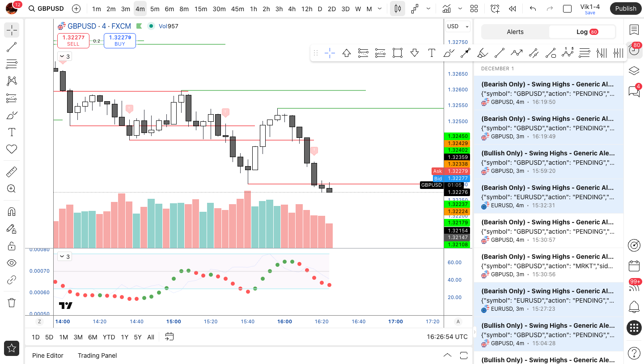Click the red SELL 1.32277 button
This screenshot has height=364, width=644.
(73, 40)
